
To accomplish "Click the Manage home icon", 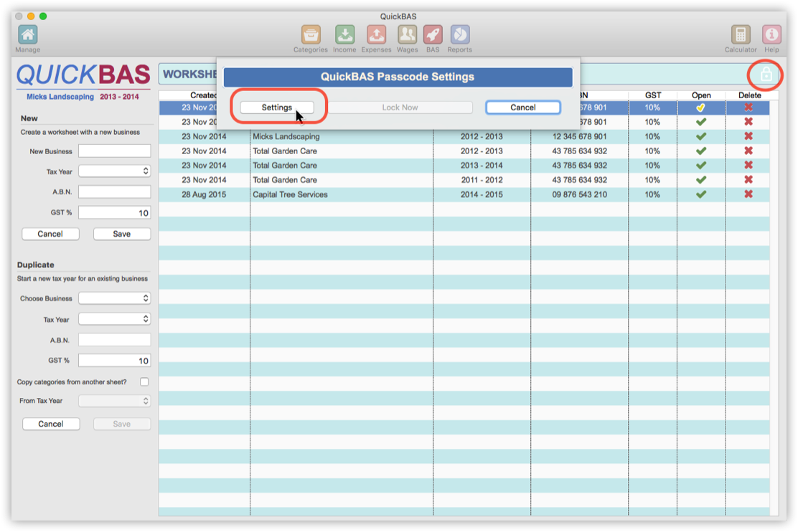I will pyautogui.click(x=27, y=34).
